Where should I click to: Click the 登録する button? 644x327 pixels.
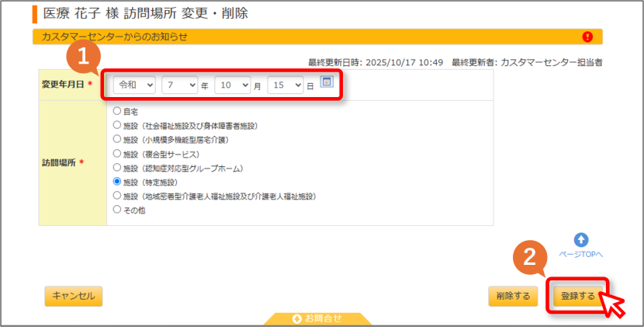(578, 296)
